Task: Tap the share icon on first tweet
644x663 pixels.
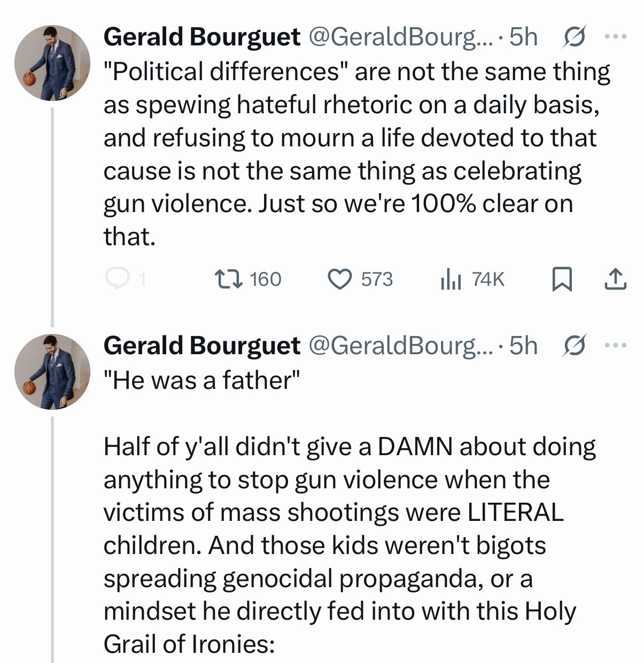Action: pyautogui.click(x=615, y=279)
